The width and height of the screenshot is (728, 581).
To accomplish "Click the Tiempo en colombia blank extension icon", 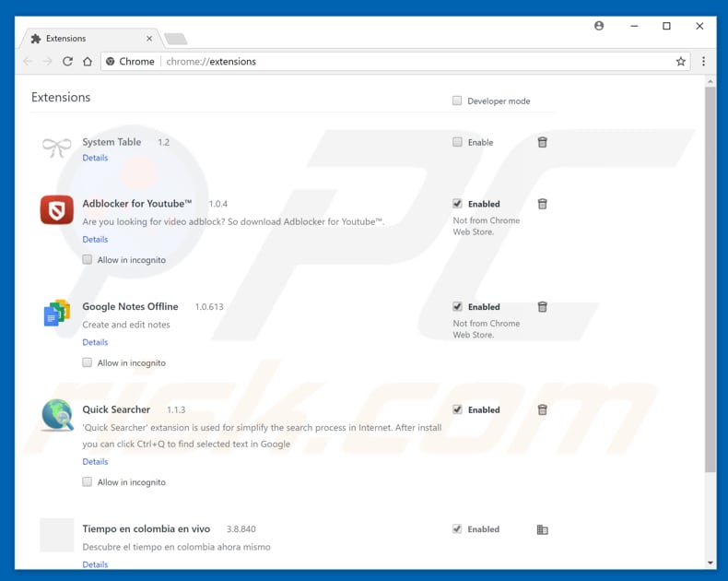I will pos(56,535).
